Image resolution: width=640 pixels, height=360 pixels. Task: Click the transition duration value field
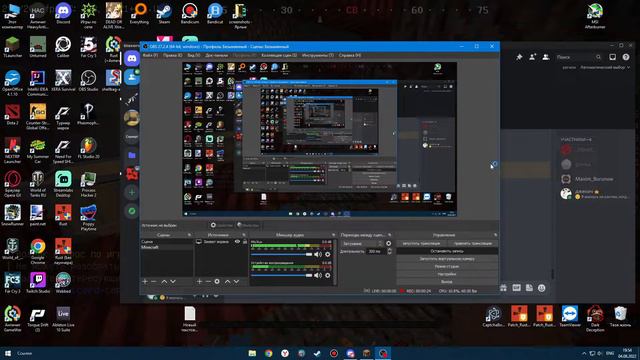pyautogui.click(x=376, y=251)
